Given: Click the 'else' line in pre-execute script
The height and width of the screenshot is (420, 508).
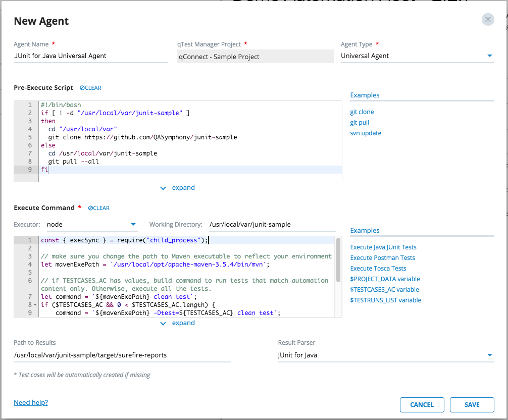Looking at the screenshot, I should tap(48, 145).
